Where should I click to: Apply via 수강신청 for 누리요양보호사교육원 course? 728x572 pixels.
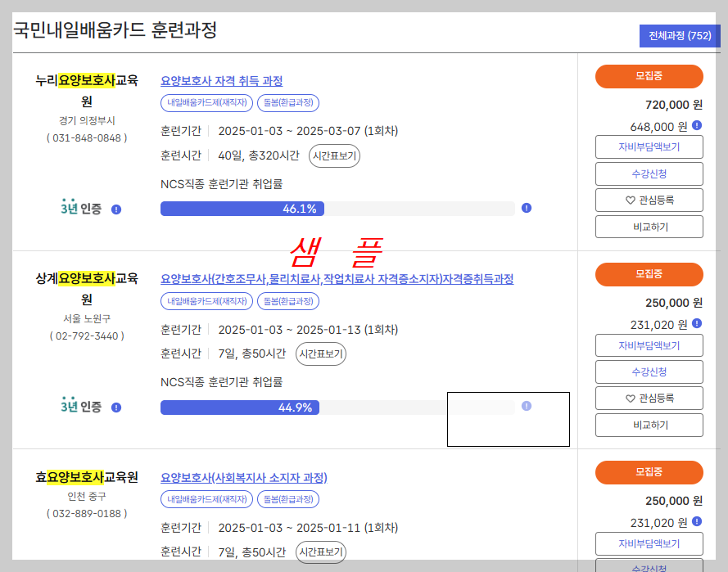click(x=649, y=174)
